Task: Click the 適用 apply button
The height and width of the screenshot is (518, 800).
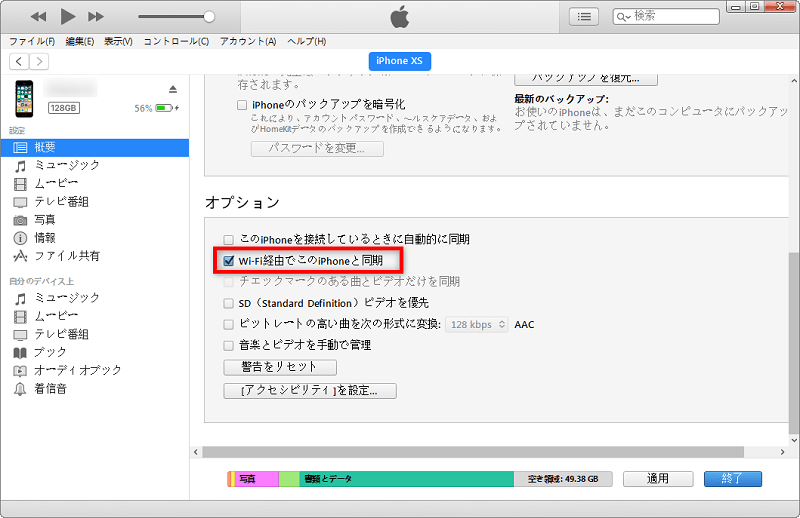Action: [x=658, y=479]
